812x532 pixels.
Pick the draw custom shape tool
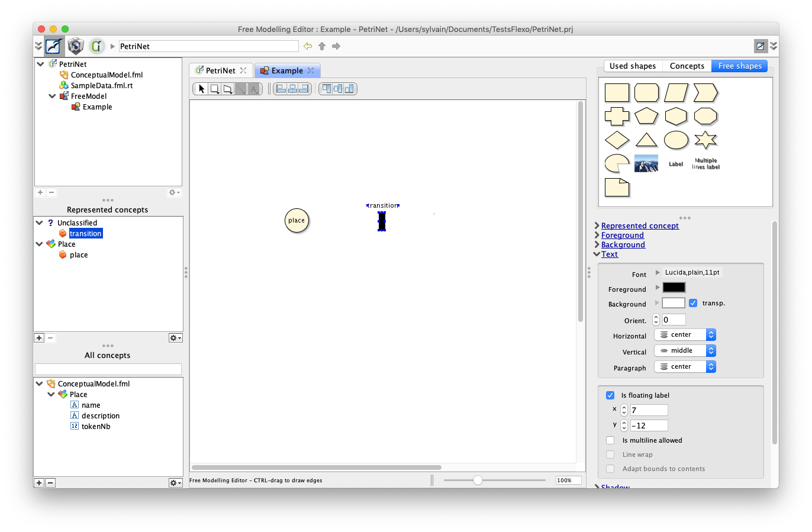click(x=228, y=89)
